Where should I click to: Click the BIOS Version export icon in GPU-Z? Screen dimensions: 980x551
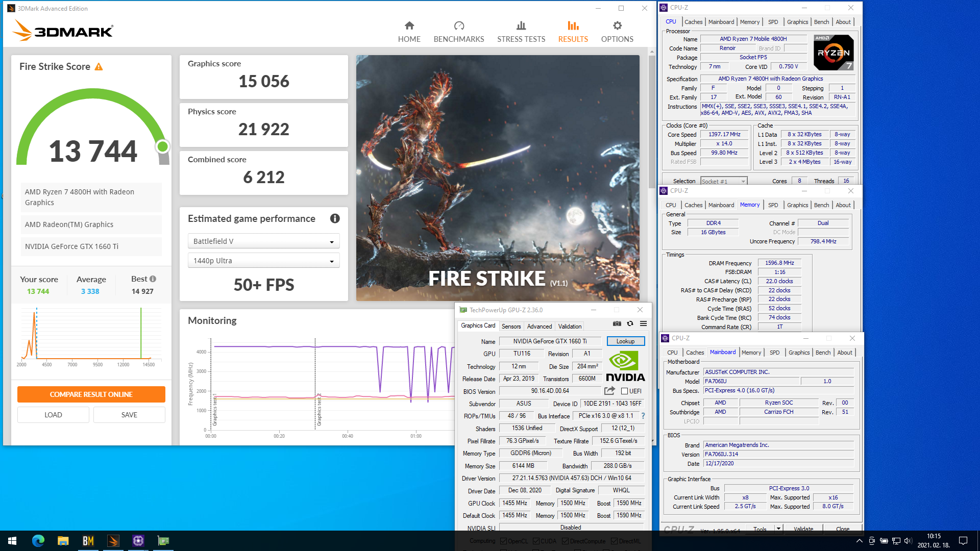tap(609, 391)
